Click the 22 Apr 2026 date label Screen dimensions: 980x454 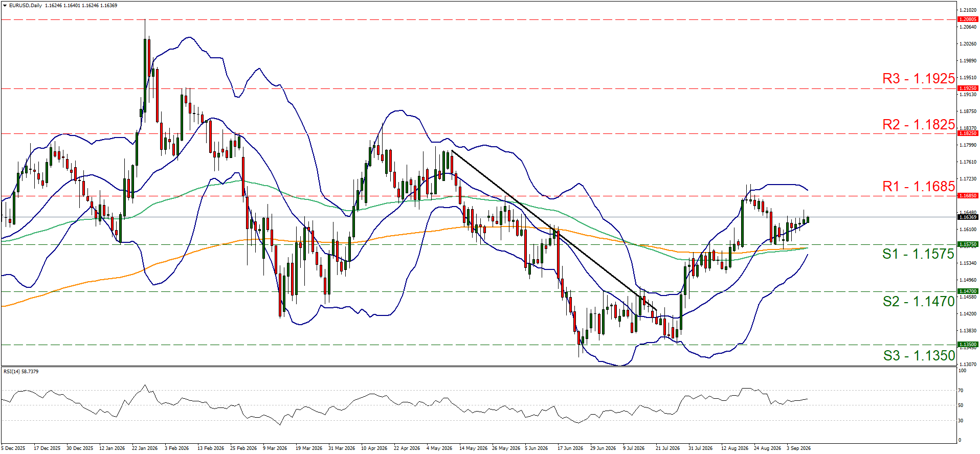pos(407,448)
